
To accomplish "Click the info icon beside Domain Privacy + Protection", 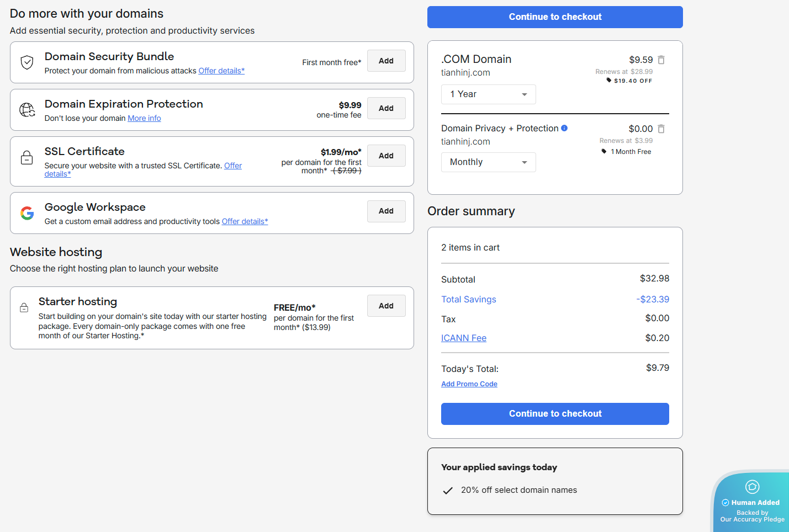I will tap(564, 128).
